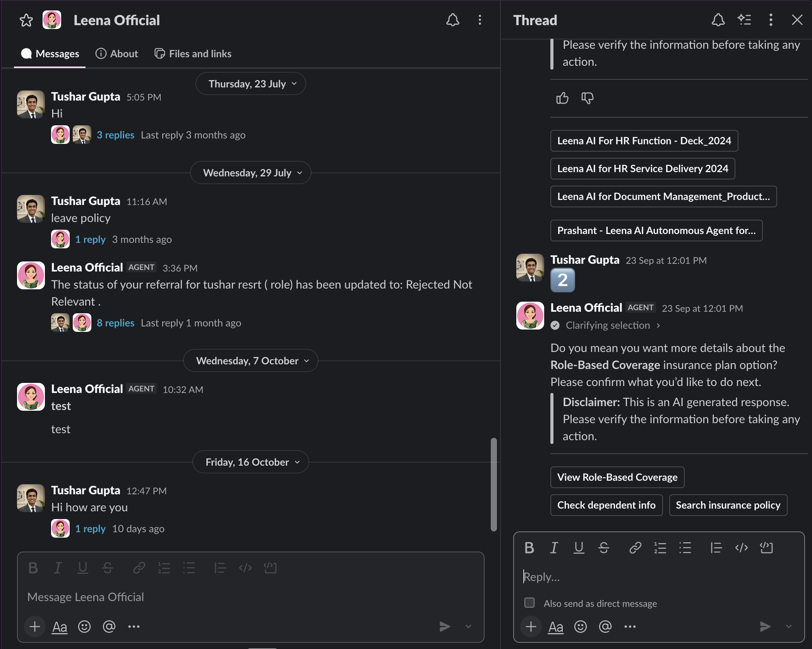Click View Role-Based Coverage button
The image size is (812, 649).
pos(617,477)
